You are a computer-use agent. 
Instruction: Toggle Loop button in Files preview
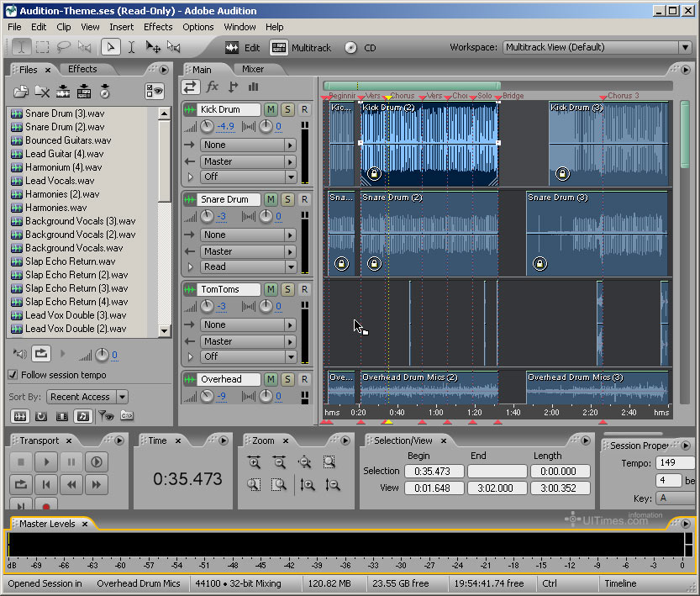click(40, 354)
